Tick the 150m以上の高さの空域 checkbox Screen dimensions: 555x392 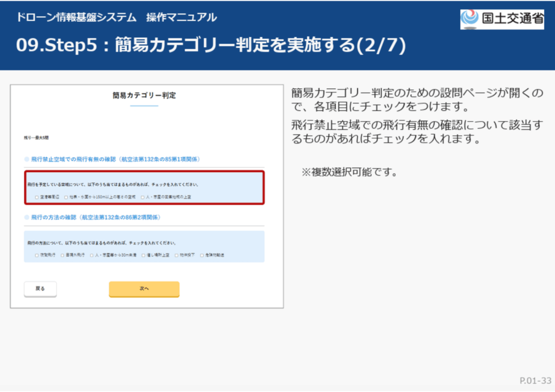pos(66,198)
